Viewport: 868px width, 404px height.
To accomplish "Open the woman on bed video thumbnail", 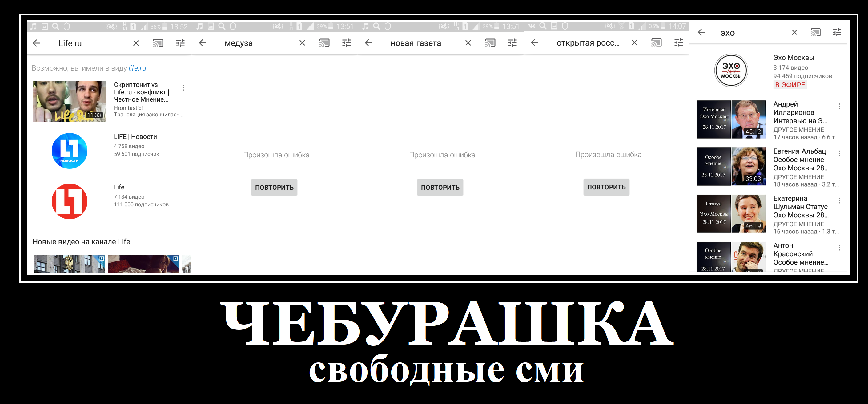I will [x=143, y=264].
